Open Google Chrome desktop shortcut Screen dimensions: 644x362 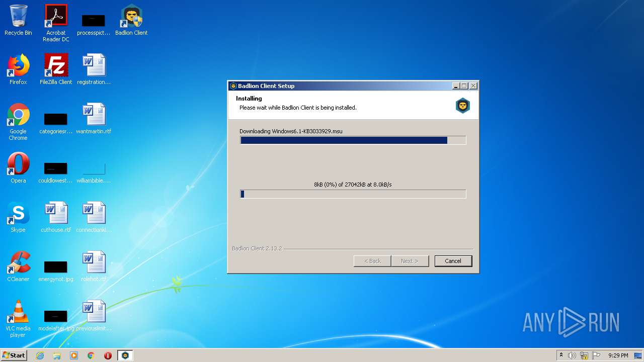point(18,122)
